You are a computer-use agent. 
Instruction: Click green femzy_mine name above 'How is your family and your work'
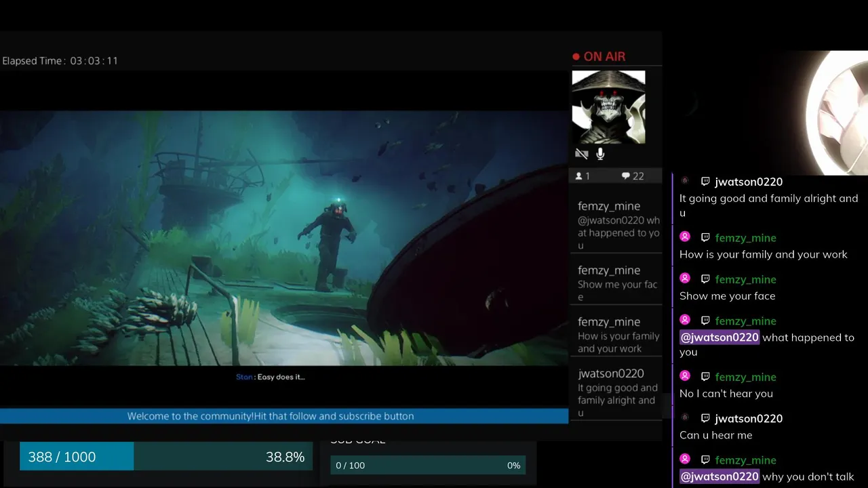(745, 238)
